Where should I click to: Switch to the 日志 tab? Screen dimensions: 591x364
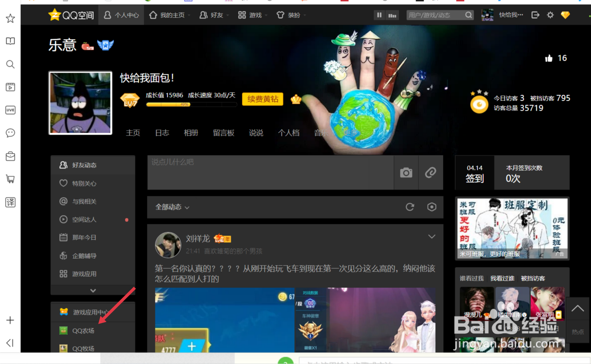point(162,133)
